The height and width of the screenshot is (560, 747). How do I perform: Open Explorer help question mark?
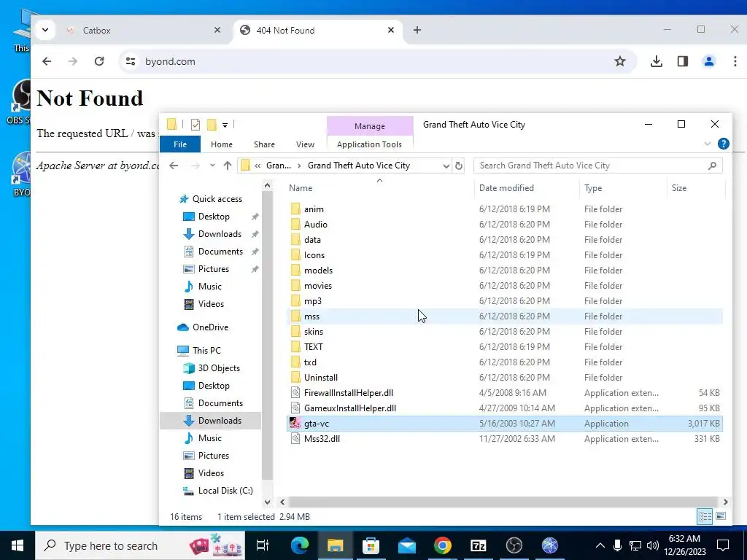pyautogui.click(x=723, y=144)
